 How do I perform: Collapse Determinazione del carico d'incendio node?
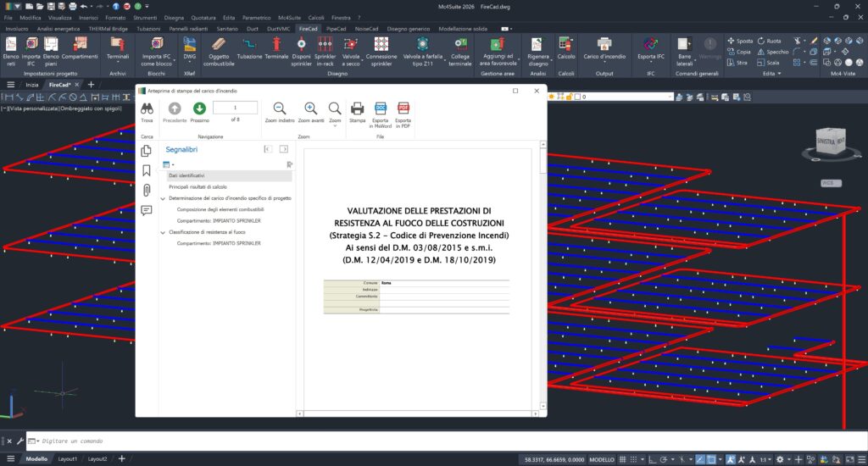coord(163,198)
